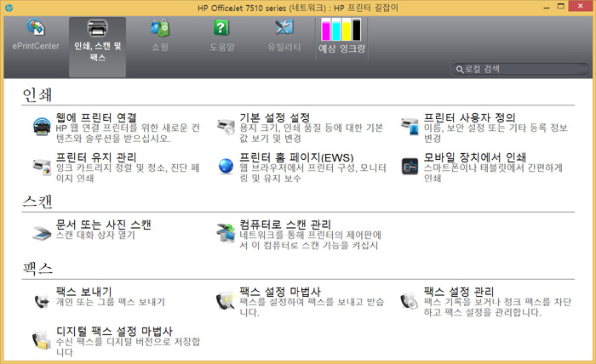The image size is (596, 364).
Task: Open the 도움말 help icon
Action: (x=221, y=28)
